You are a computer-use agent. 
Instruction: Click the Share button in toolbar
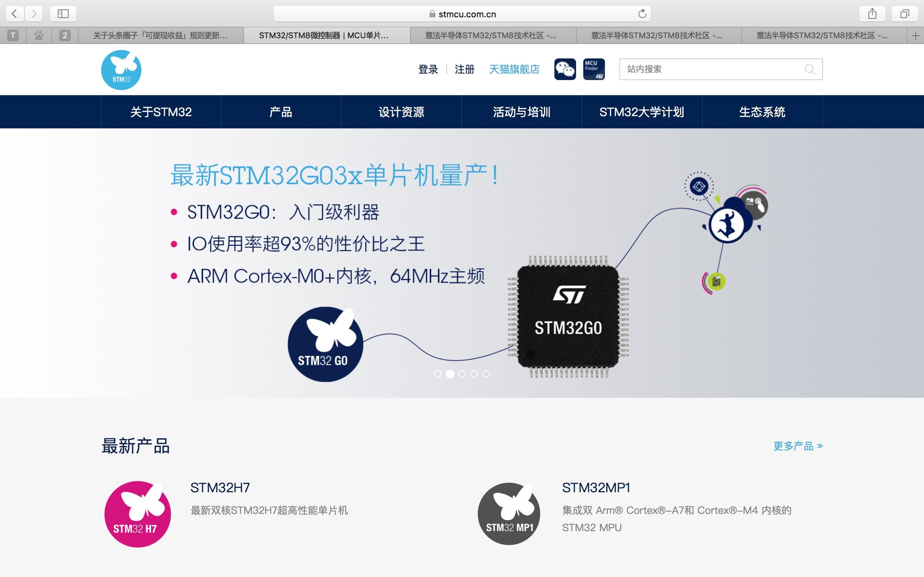[872, 14]
